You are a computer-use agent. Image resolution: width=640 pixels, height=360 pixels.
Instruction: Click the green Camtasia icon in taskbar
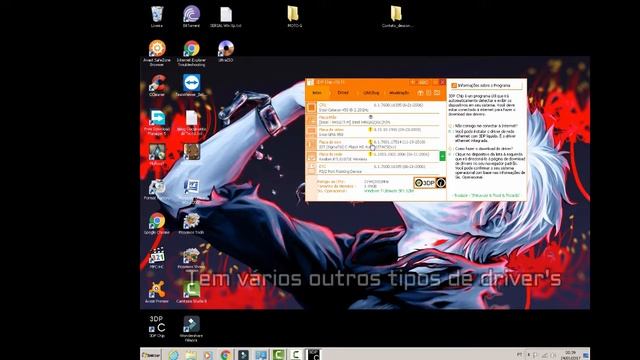279,355
